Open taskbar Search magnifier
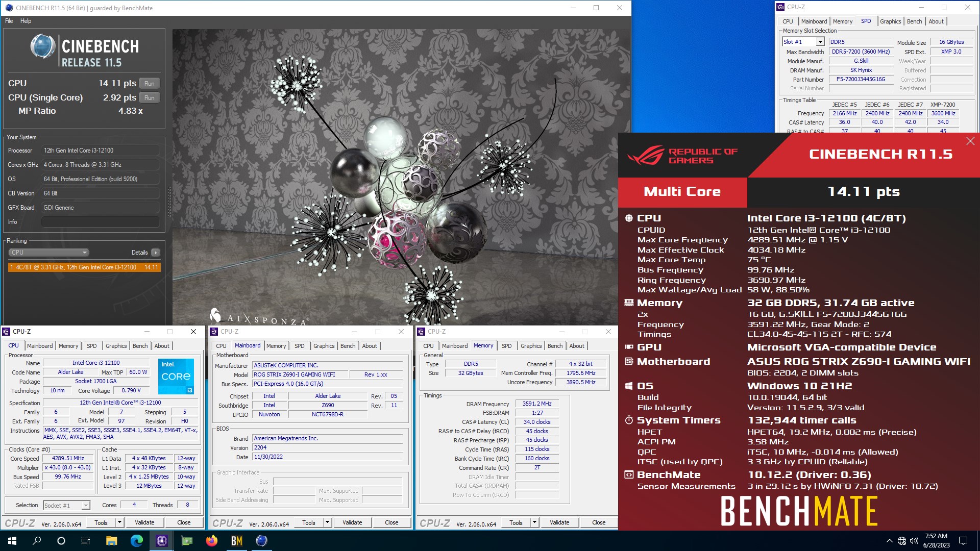The image size is (980, 551). pyautogui.click(x=37, y=541)
